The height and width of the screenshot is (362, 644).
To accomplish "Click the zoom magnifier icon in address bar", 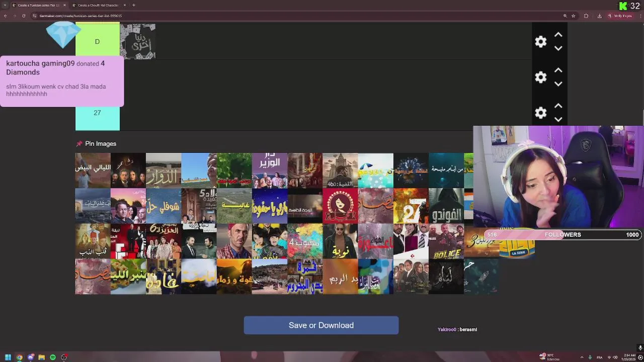I will coord(565,16).
